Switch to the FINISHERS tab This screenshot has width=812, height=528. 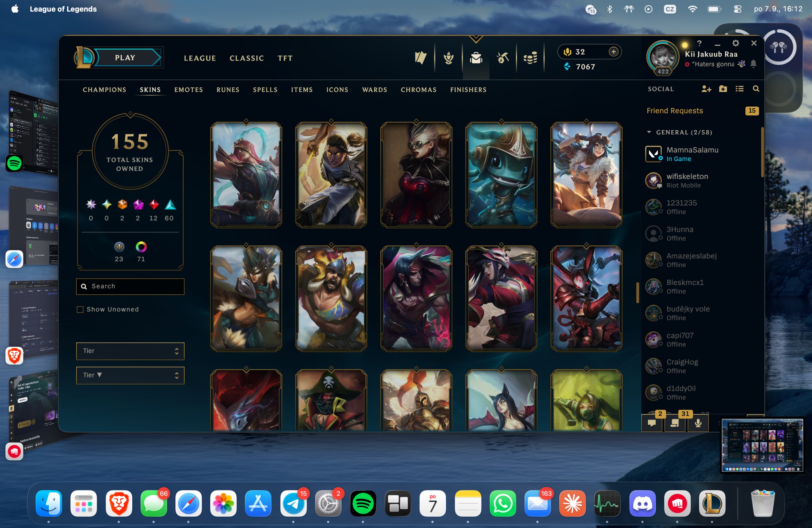pos(468,90)
